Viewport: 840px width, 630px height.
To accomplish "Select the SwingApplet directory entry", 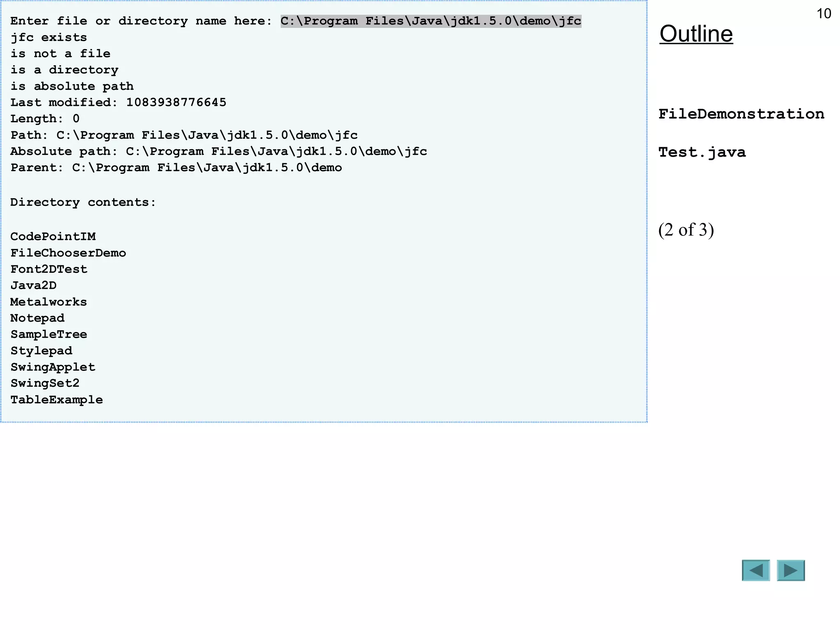I will pyautogui.click(x=53, y=367).
